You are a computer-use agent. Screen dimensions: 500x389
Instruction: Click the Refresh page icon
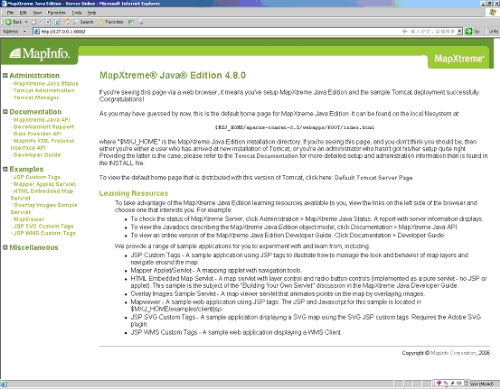pyautogui.click(x=57, y=22)
